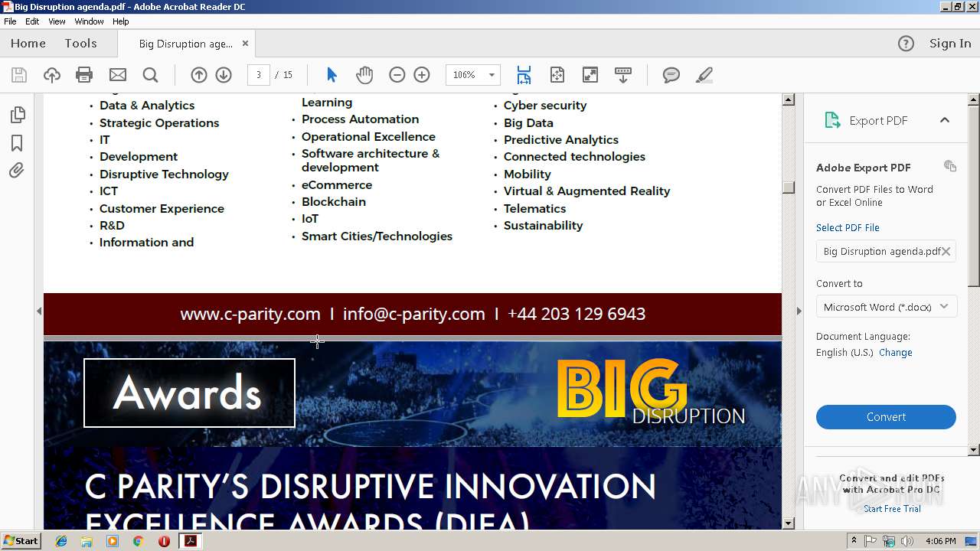Click the fit one full page icon
The image size is (980, 551).
[x=557, y=75]
